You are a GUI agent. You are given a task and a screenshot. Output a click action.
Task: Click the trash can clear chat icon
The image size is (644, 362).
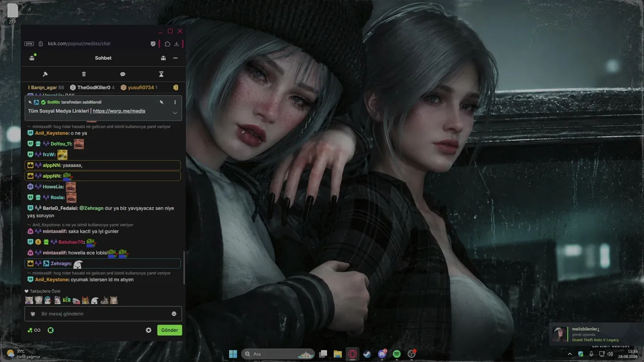coord(84,74)
